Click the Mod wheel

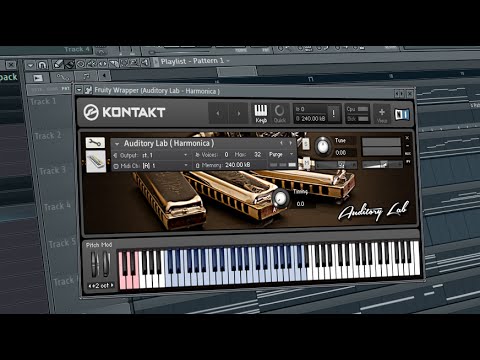pyautogui.click(x=106, y=264)
